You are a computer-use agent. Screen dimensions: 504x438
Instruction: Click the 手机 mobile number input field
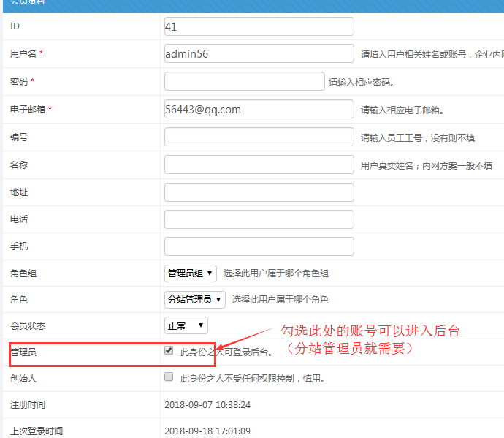[x=259, y=246]
